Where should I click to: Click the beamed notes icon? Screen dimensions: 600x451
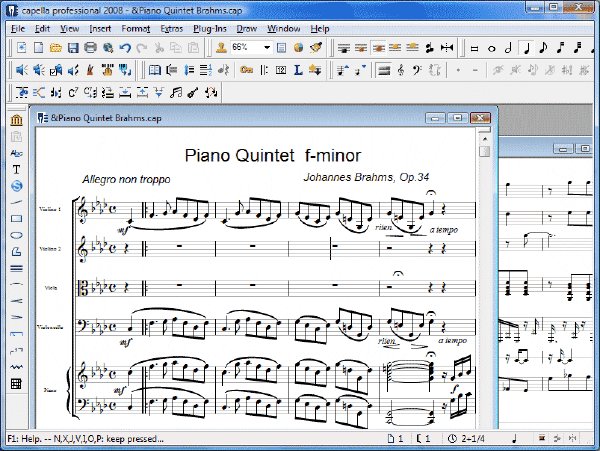pyautogui.click(x=176, y=93)
